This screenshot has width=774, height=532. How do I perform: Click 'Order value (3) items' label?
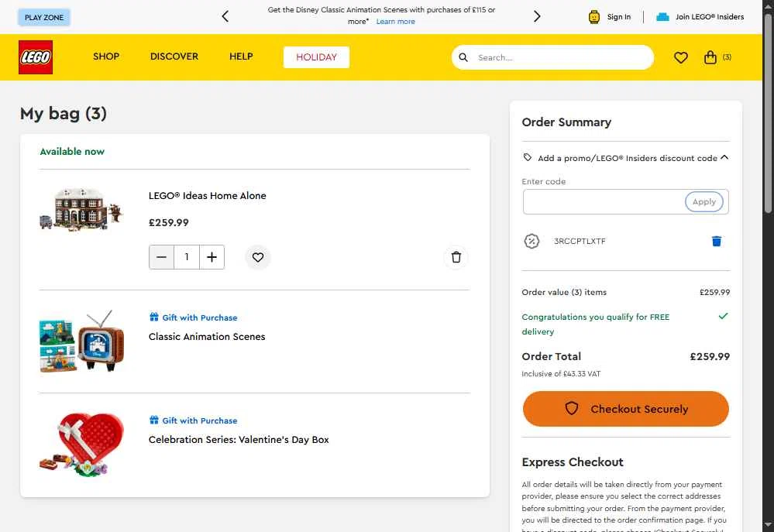click(x=564, y=292)
